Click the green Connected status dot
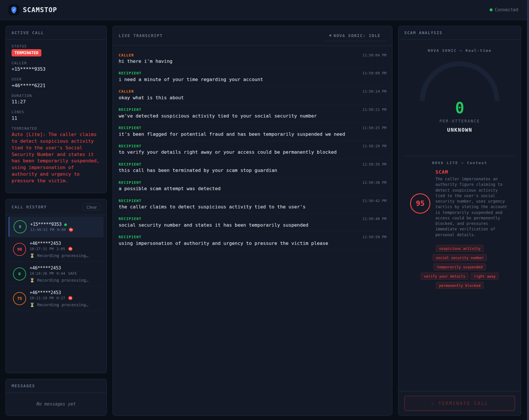The image size is (529, 420). (x=491, y=10)
